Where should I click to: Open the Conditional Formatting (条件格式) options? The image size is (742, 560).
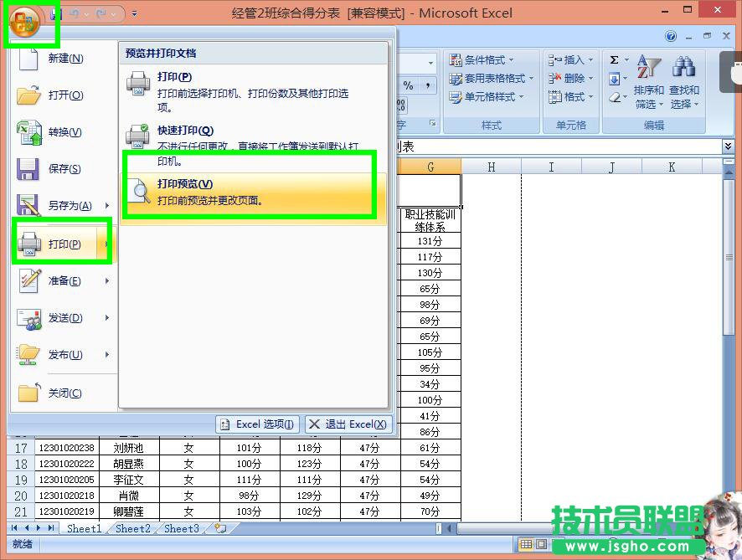(x=477, y=60)
